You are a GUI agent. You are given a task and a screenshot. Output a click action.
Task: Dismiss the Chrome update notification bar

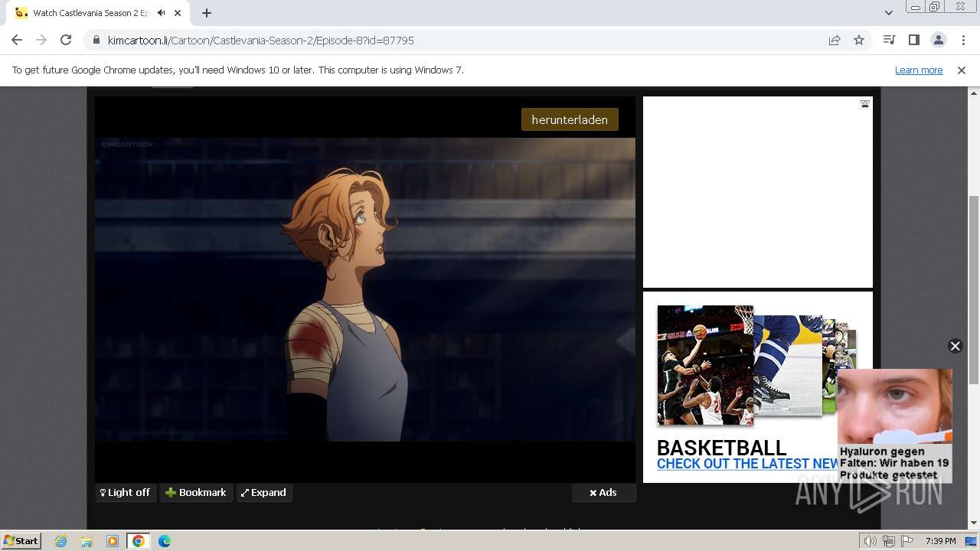(962, 70)
